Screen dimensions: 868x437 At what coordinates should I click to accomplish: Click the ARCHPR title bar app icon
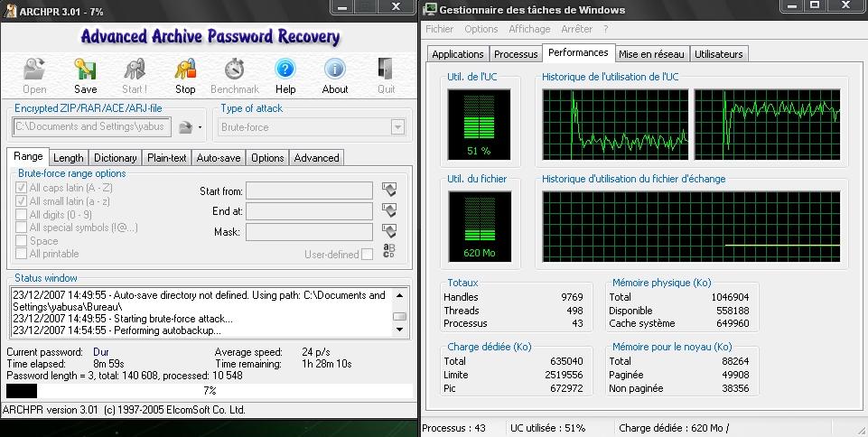(10, 11)
